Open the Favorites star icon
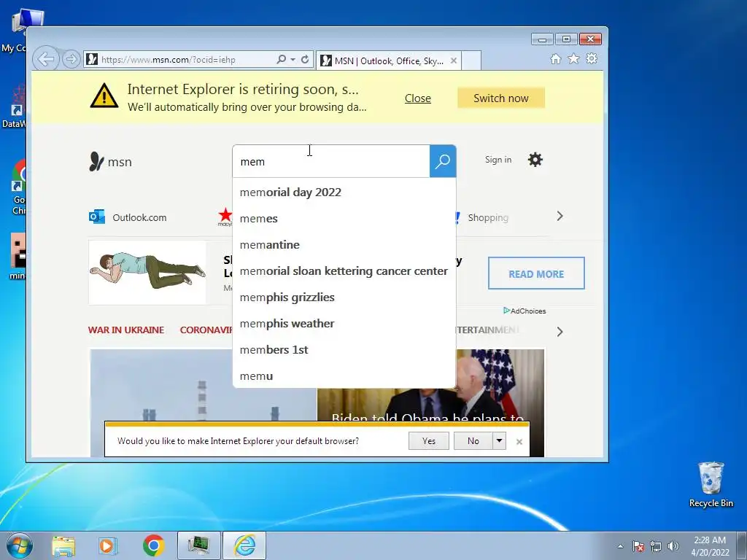The width and height of the screenshot is (747, 560). [x=573, y=58]
